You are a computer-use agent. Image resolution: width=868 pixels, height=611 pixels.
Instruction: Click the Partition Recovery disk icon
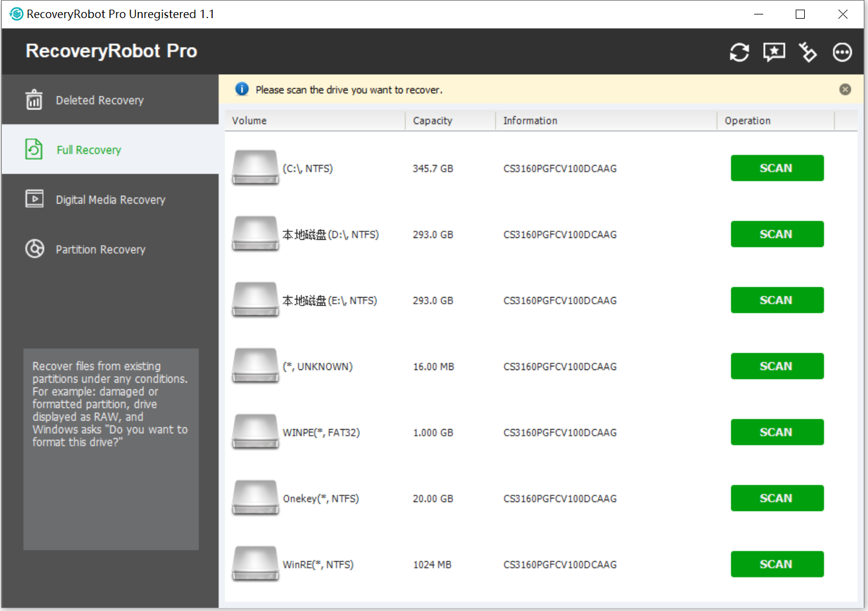click(35, 249)
